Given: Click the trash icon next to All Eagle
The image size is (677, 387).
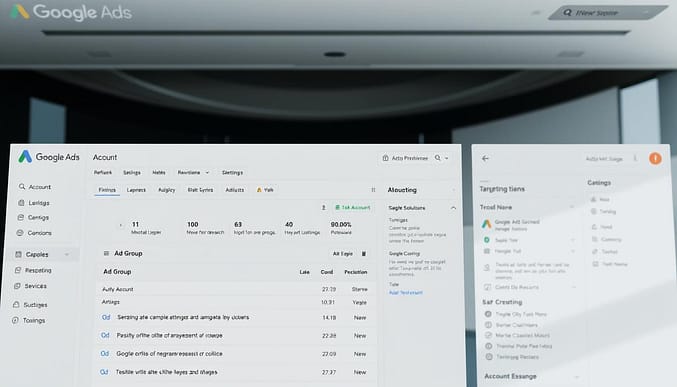Looking at the screenshot, I should [x=364, y=254].
